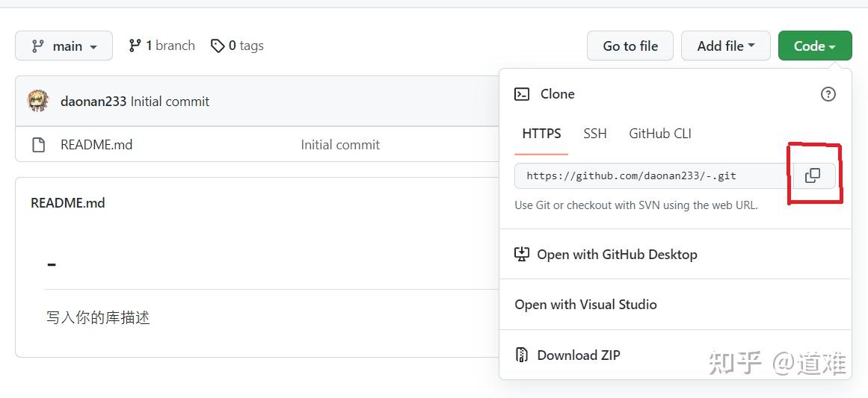This screenshot has width=868, height=398.
Task: Click Open with Visual Studio
Action: coord(585,305)
